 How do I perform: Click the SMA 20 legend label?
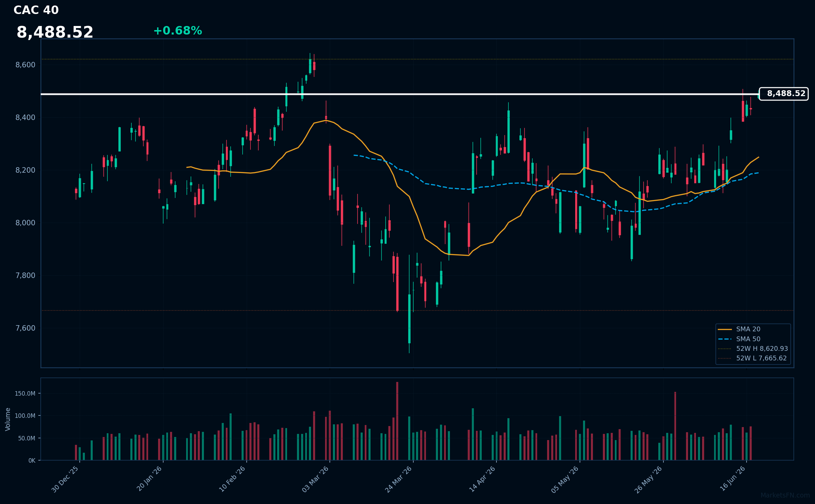[x=748, y=329]
